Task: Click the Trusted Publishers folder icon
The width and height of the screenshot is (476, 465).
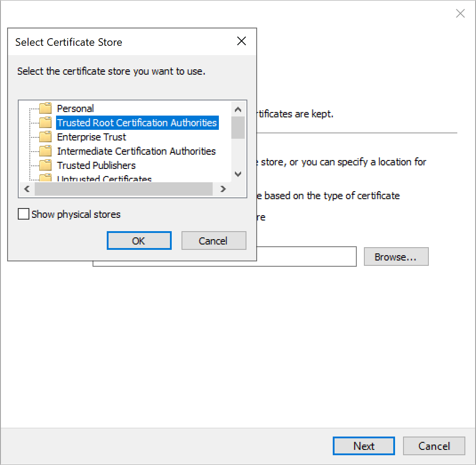Action: pyautogui.click(x=46, y=165)
